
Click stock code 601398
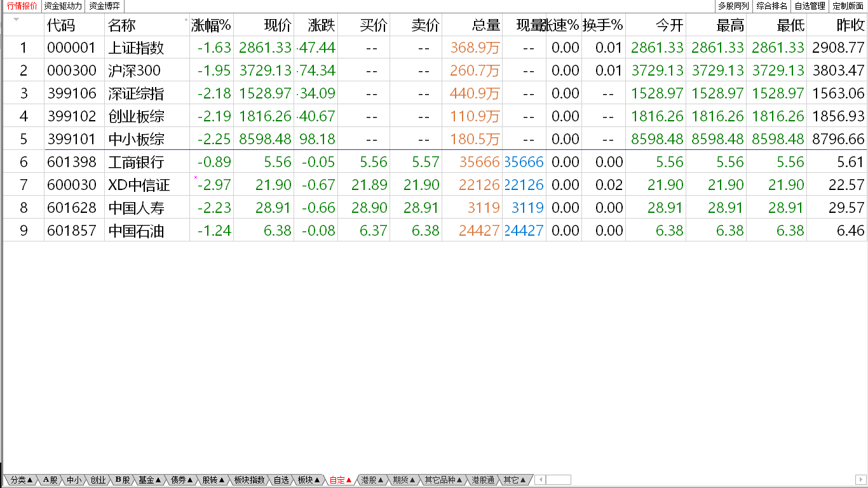(72, 162)
